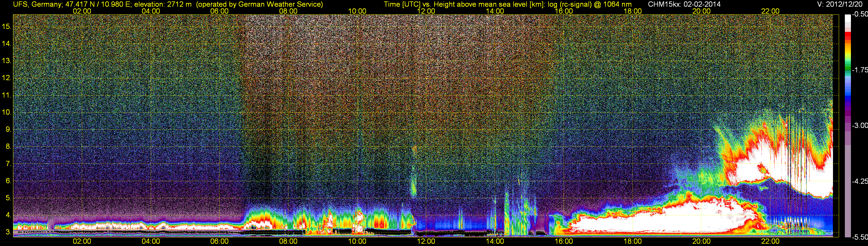Screen dimensions: 868x246
Task: Click the '3.' km height axis label
Action: tap(9, 232)
